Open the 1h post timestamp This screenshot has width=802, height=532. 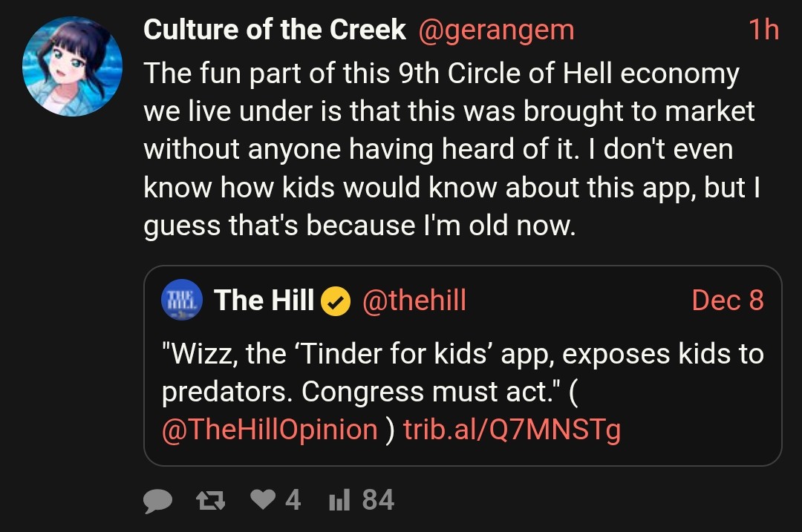[x=763, y=30]
